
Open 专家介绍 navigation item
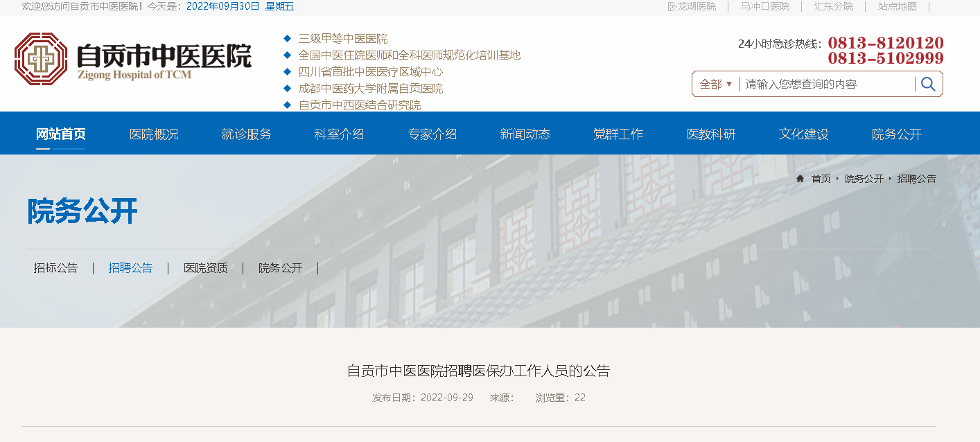click(432, 134)
